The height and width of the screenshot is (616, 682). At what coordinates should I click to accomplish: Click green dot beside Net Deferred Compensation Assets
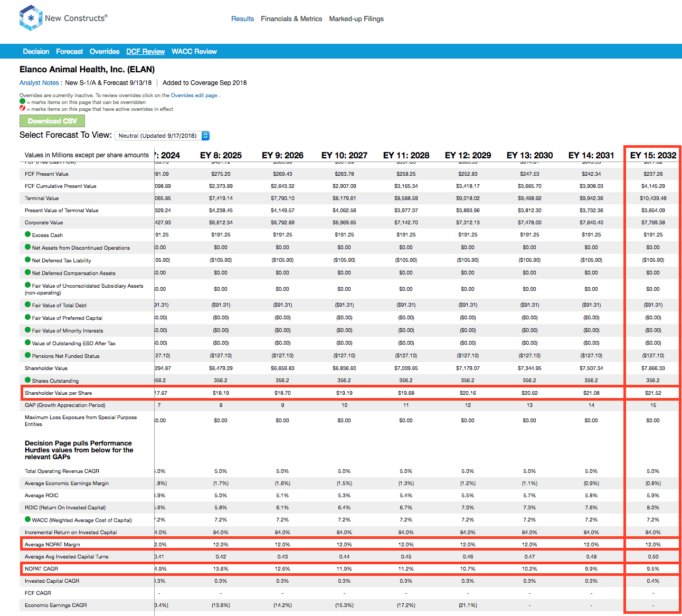point(28,272)
